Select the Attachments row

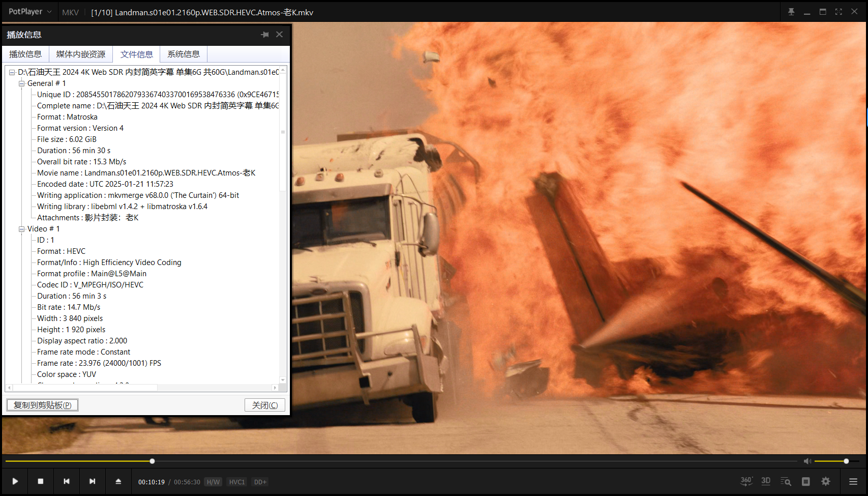click(x=87, y=218)
